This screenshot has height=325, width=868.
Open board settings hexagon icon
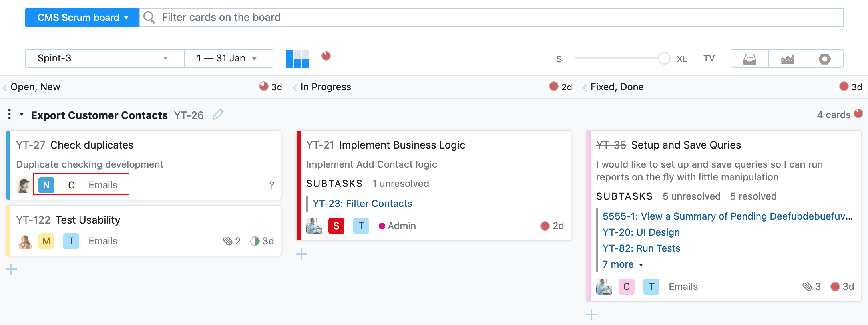point(825,59)
